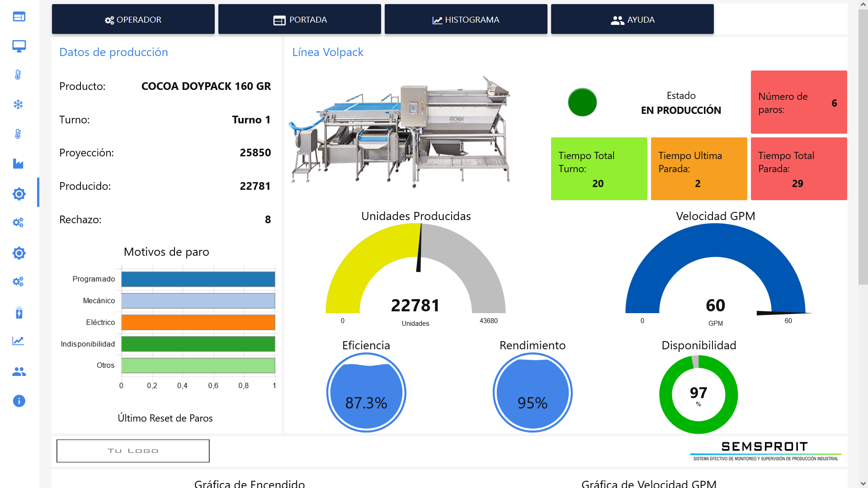This screenshot has height=488, width=868.
Task: Click the green Estado indicator light
Action: click(x=582, y=102)
